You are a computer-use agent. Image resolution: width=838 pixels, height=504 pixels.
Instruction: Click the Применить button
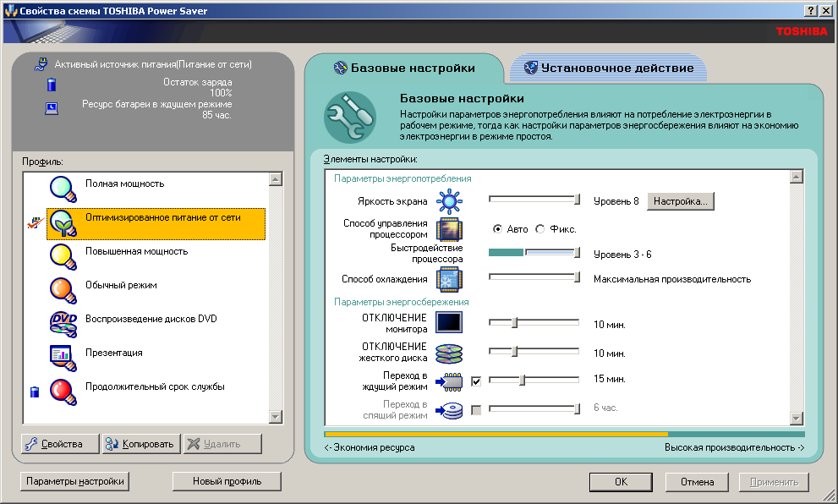(x=774, y=482)
